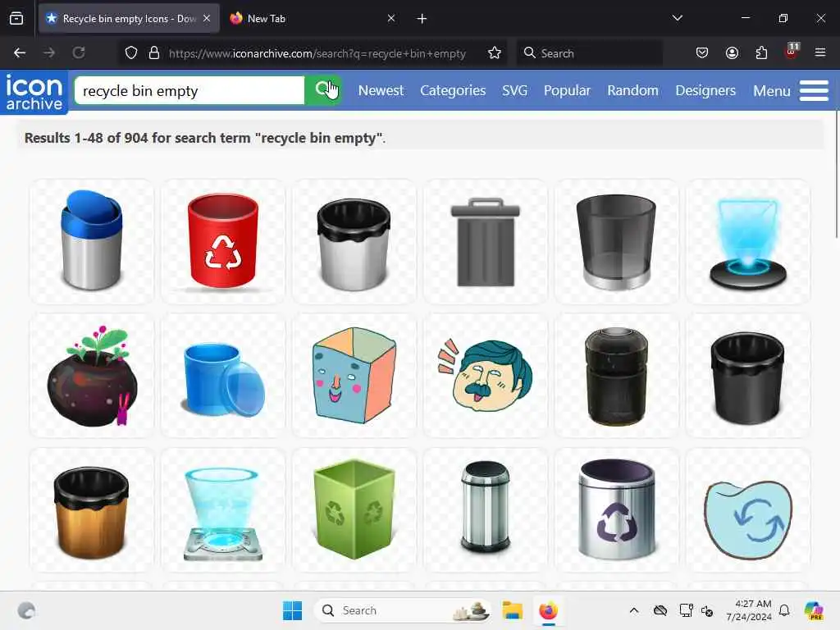840x630 pixels.
Task: Click the Firefox toolbar Search box
Action: tap(589, 53)
